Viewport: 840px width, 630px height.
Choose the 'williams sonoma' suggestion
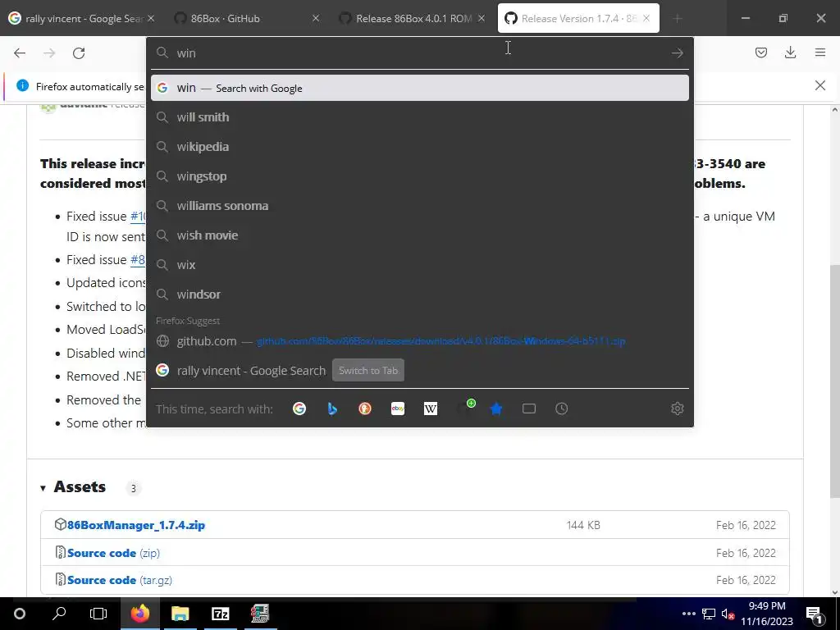(419, 206)
